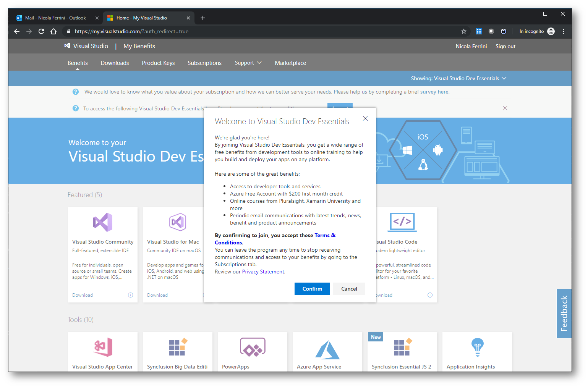Click Visual Studio App Center title
The image size is (588, 388).
tap(102, 367)
